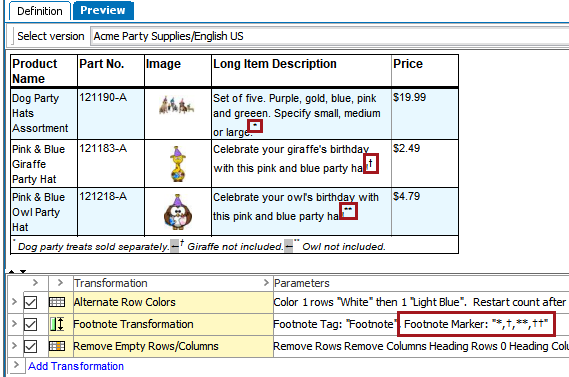The image size is (569, 377).
Task: Uncheck the Alternate Row Colors checkbox
Action: (x=30, y=302)
